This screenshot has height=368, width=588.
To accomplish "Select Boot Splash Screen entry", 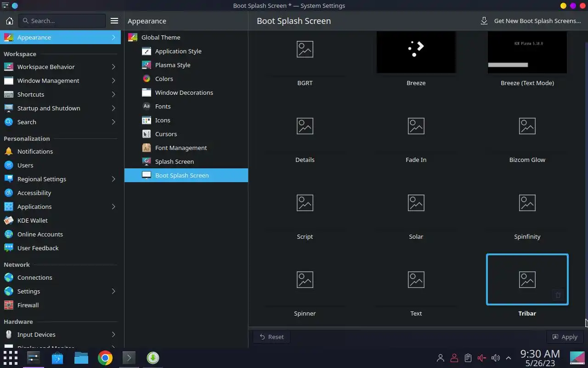I will point(186,175).
